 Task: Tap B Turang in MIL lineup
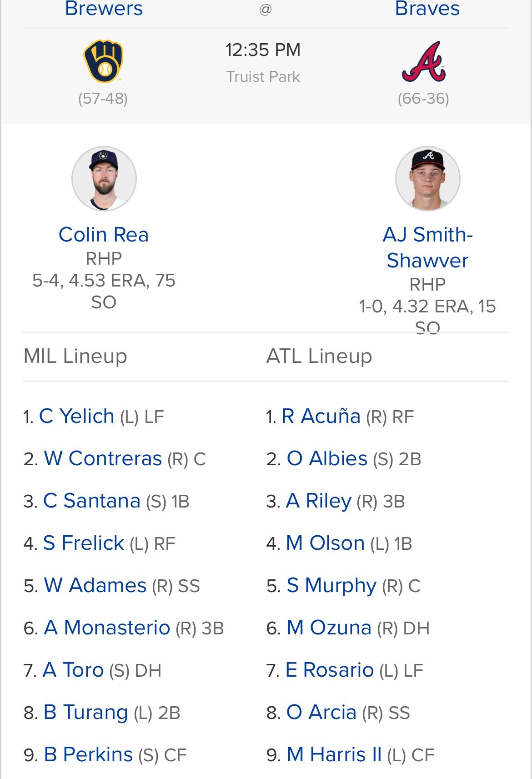[x=85, y=712]
